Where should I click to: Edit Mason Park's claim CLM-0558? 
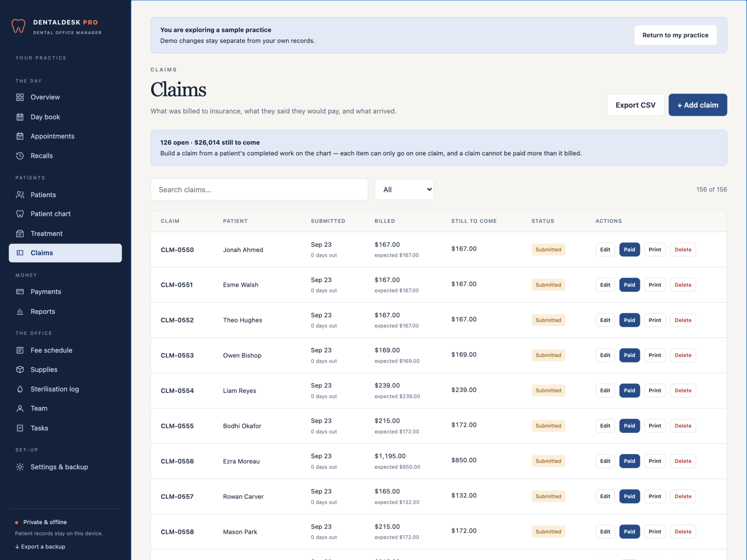point(605,532)
